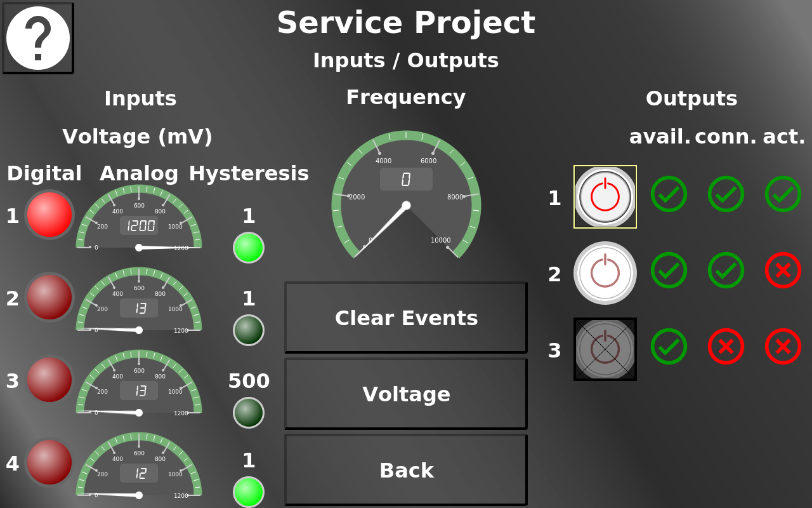This screenshot has width=812, height=508.
Task: Click output 1 available green checkmark
Action: 669,194
